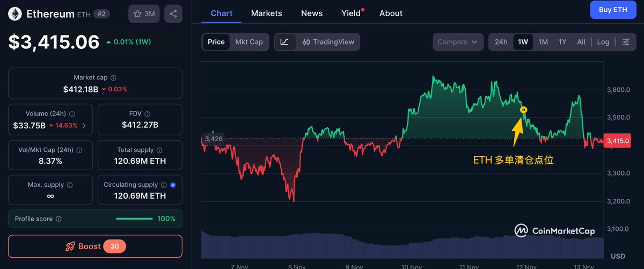Click the star watchlist 3M button

pos(144,14)
